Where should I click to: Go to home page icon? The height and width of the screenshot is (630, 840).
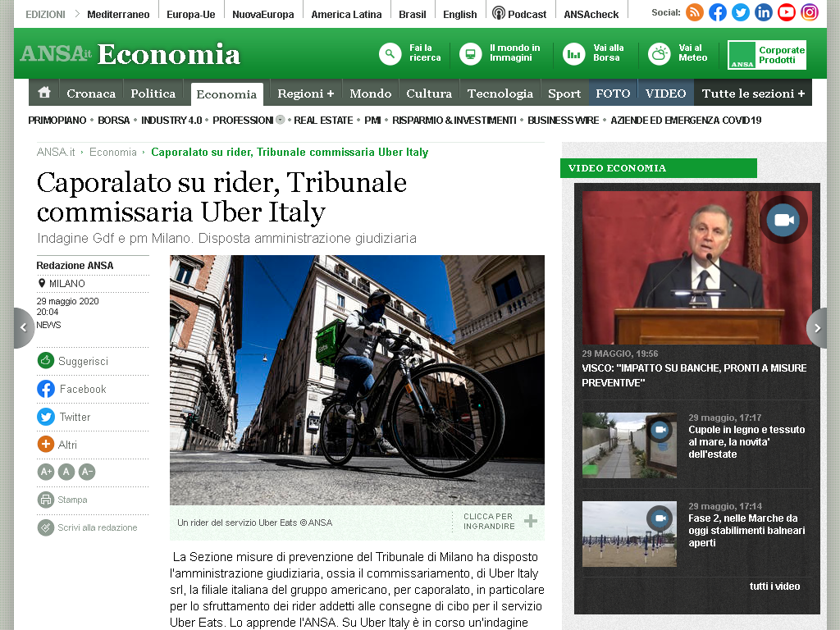coord(44,92)
